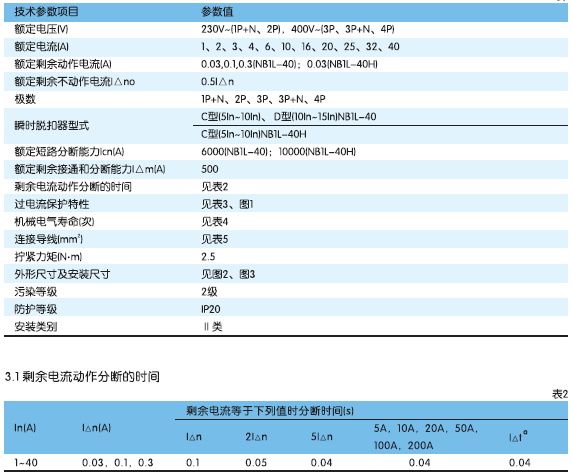Click the C型(5In~10In)NB1L-40H cell
572x474 pixels.
tap(254, 134)
